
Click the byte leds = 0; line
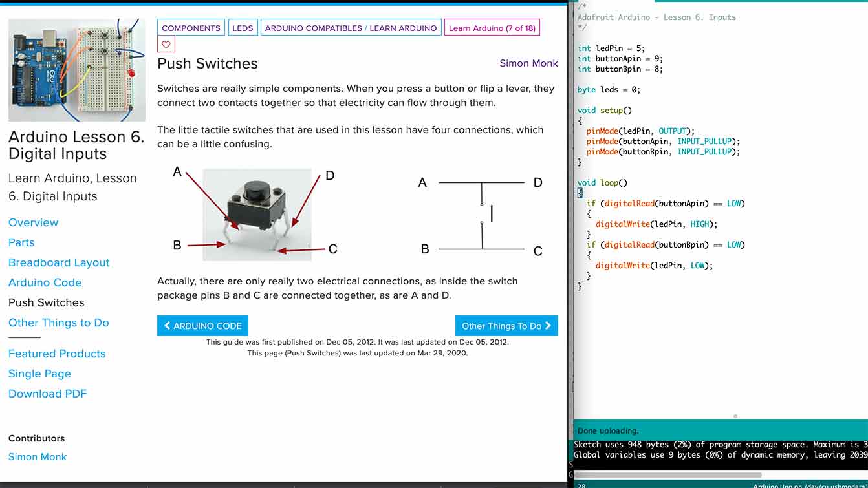(609, 90)
